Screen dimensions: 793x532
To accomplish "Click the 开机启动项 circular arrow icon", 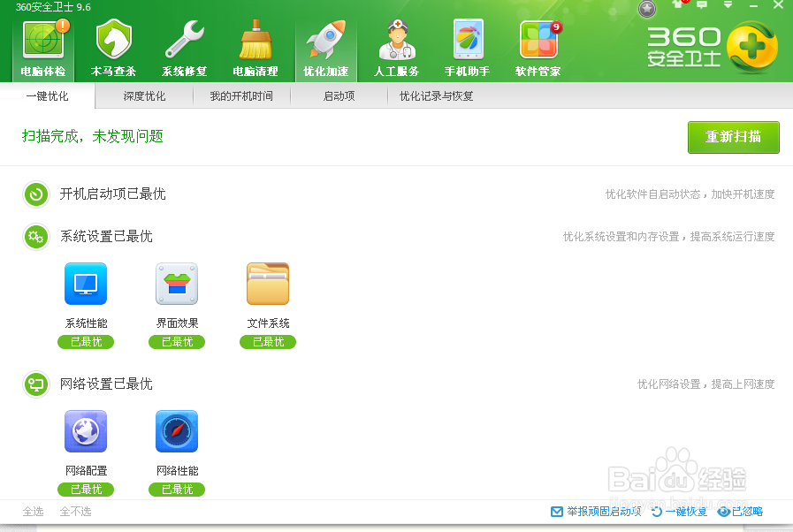I will pos(36,194).
